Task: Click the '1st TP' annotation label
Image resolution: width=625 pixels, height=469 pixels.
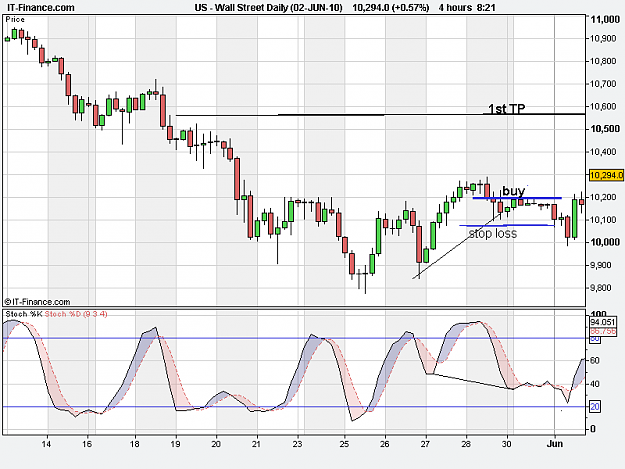Action: pos(507,109)
